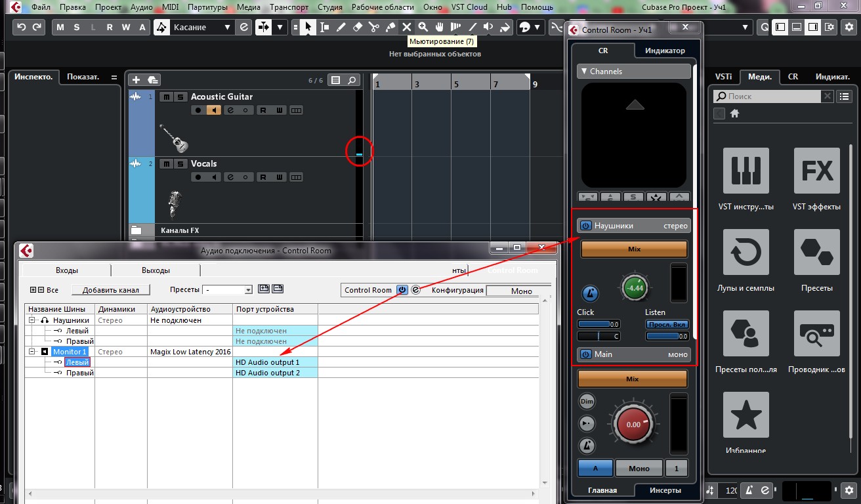Screen dimensions: 861x504
Task: Open the color tool dropdown arrow
Action: pyautogui.click(x=536, y=27)
